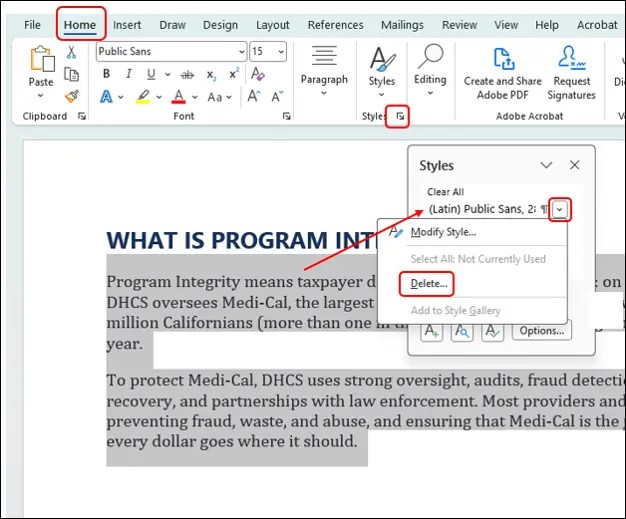Switch to the View tab

click(506, 25)
